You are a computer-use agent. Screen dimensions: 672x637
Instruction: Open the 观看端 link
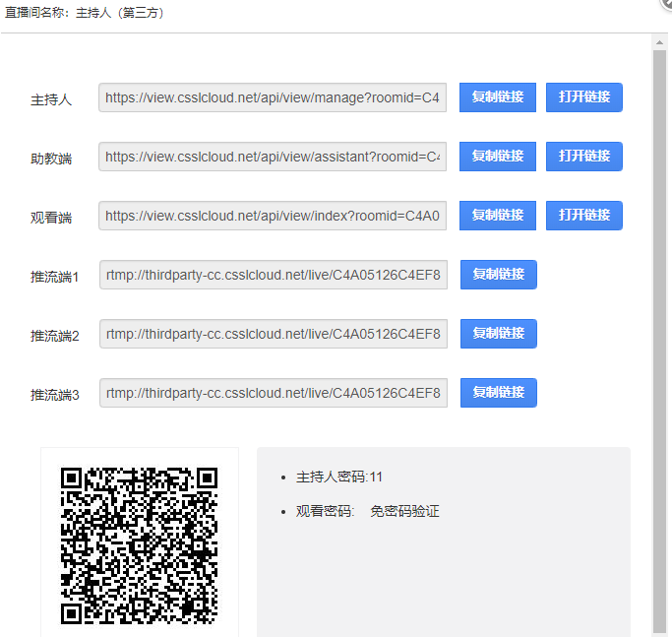(x=584, y=216)
